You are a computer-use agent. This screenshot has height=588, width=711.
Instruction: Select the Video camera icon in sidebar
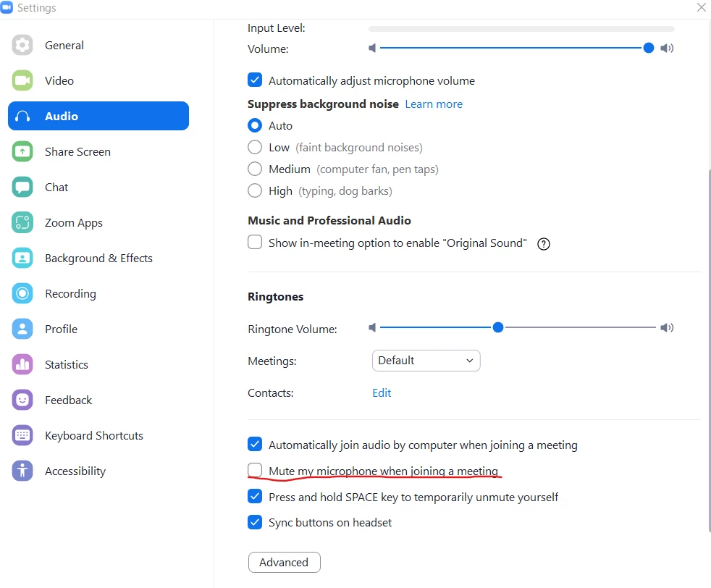[22, 80]
